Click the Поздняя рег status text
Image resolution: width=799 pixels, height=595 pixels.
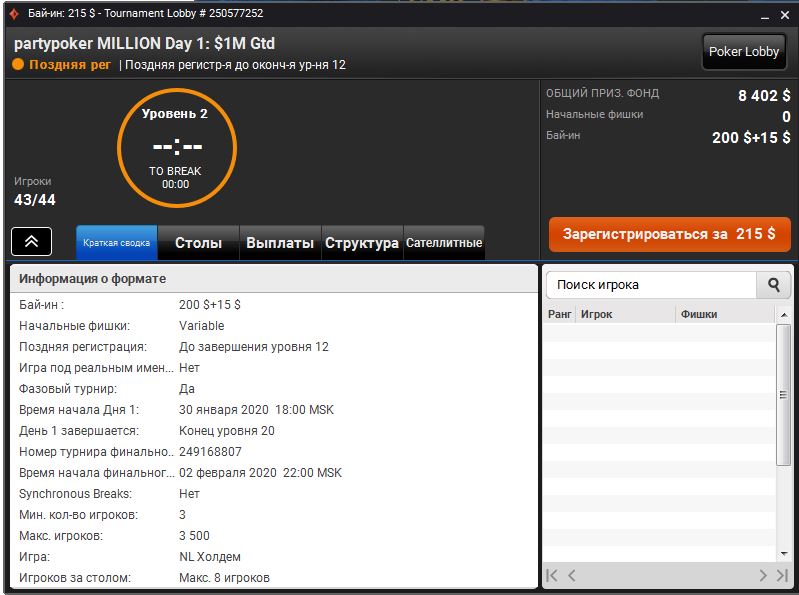pyautogui.click(x=70, y=65)
